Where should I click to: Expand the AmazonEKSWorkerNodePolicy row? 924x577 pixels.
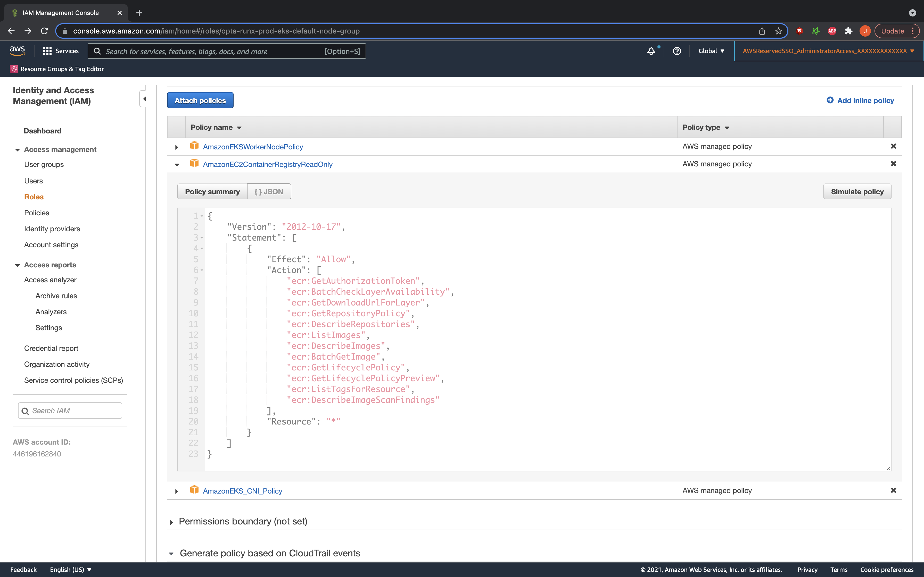[176, 147]
